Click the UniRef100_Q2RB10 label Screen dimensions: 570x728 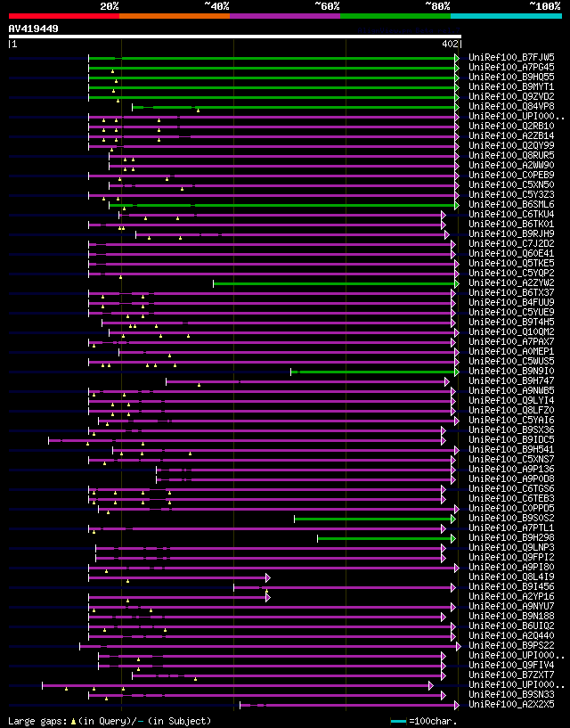(x=511, y=127)
